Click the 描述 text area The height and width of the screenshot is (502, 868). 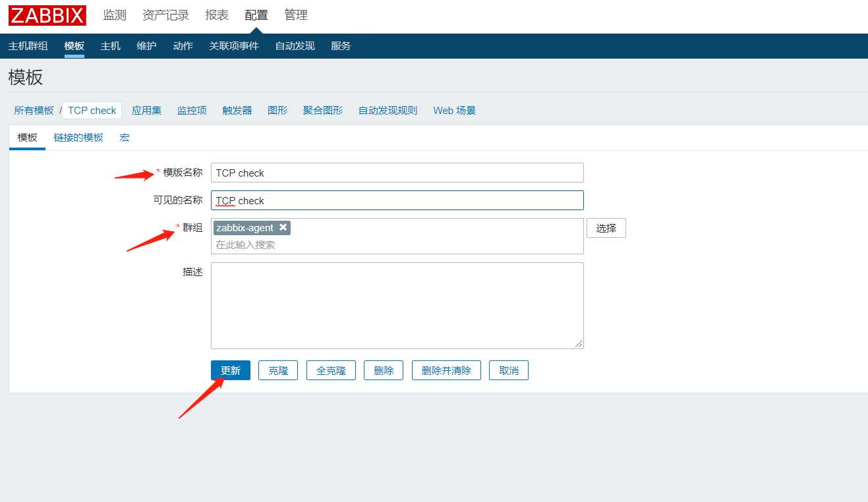397,306
